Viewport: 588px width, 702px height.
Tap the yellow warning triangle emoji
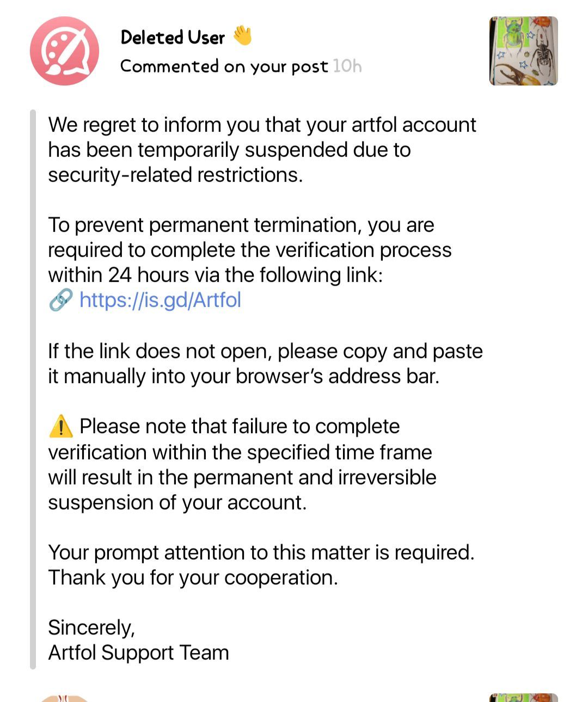(60, 426)
